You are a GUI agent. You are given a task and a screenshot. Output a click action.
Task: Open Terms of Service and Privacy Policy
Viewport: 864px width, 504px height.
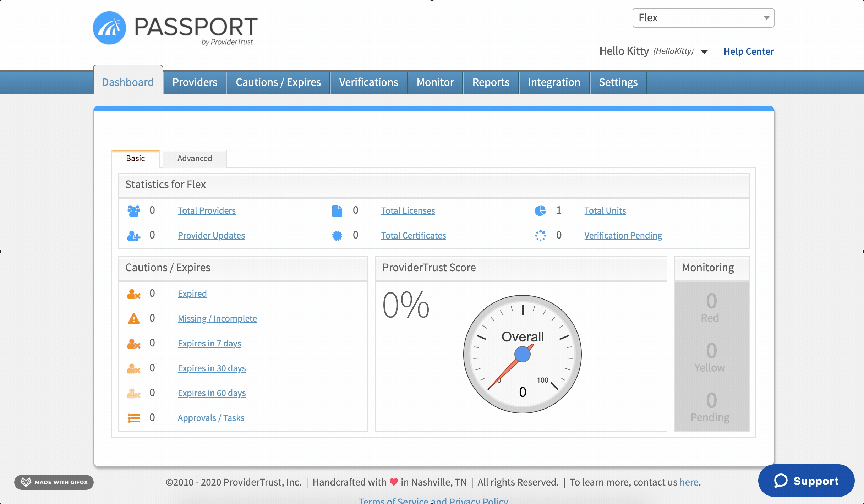point(433,500)
